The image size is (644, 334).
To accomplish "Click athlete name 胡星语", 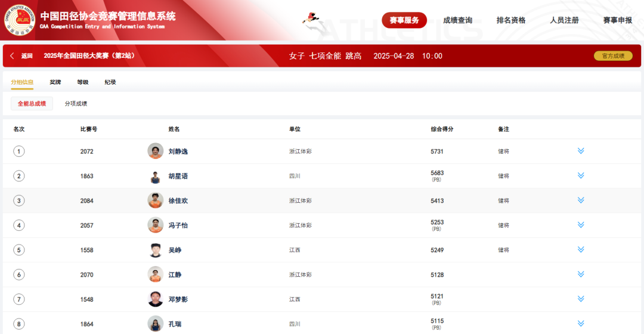I will 178,176.
